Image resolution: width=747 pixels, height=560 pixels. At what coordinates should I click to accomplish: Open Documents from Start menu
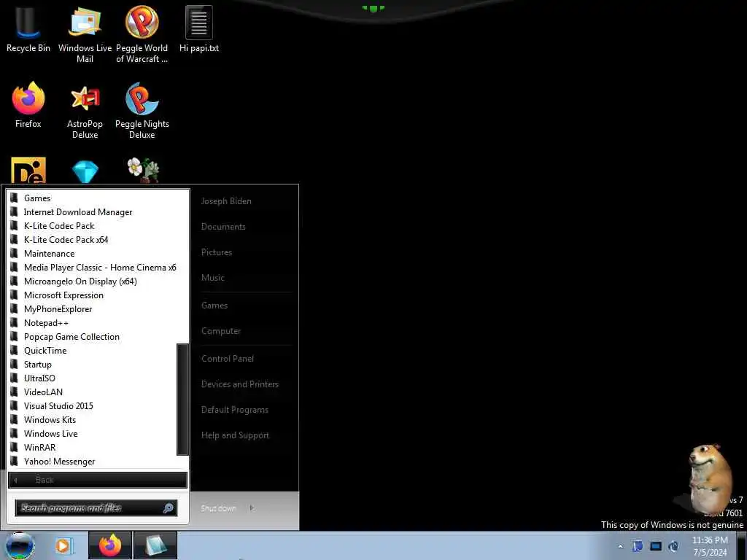[x=223, y=227]
